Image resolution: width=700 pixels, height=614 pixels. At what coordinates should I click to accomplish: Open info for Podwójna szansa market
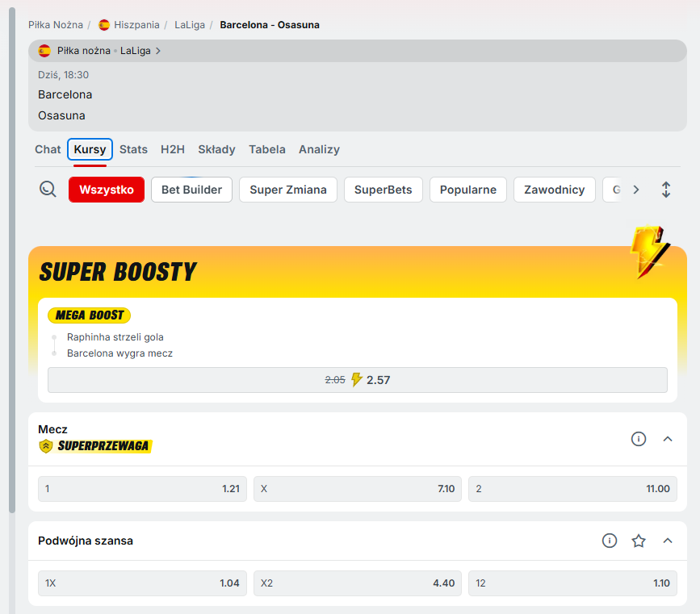(x=610, y=541)
